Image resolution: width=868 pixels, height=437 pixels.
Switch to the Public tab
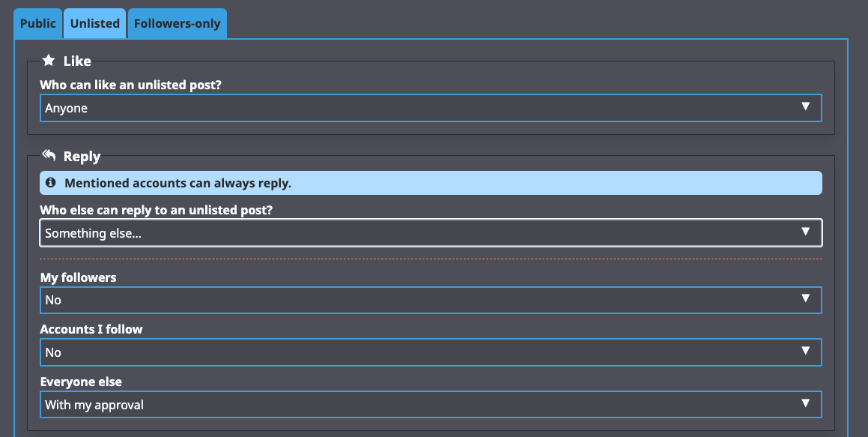click(37, 23)
